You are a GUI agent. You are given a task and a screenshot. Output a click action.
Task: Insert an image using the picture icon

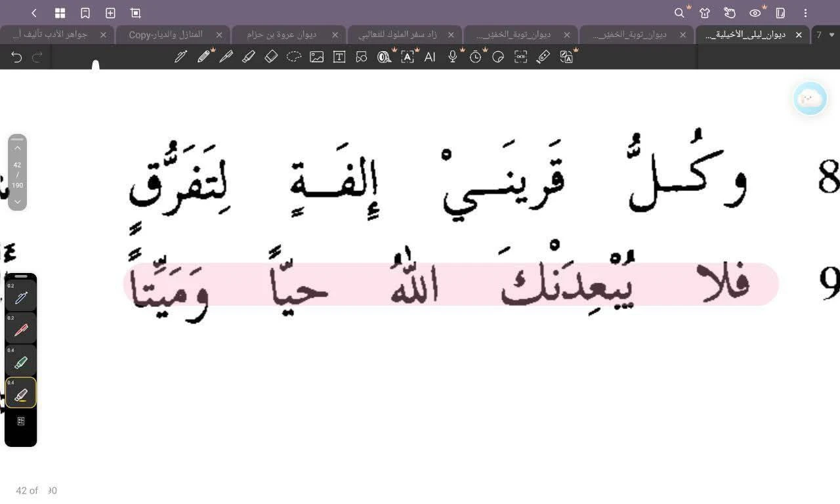pyautogui.click(x=317, y=57)
